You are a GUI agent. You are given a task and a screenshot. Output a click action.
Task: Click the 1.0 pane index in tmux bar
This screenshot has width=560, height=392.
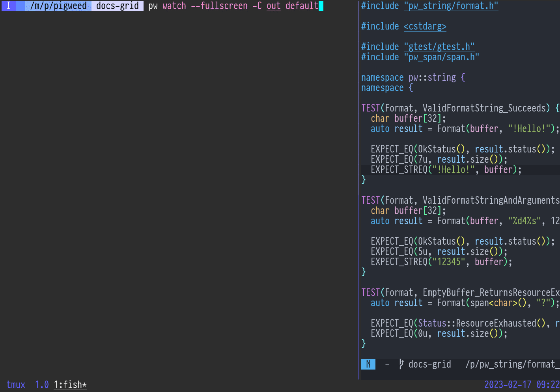(41, 385)
